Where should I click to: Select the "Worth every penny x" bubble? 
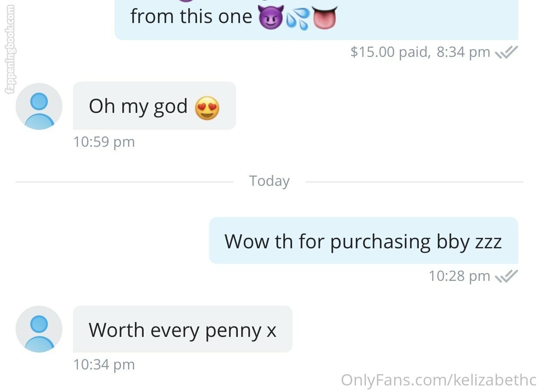pyautogui.click(x=183, y=329)
